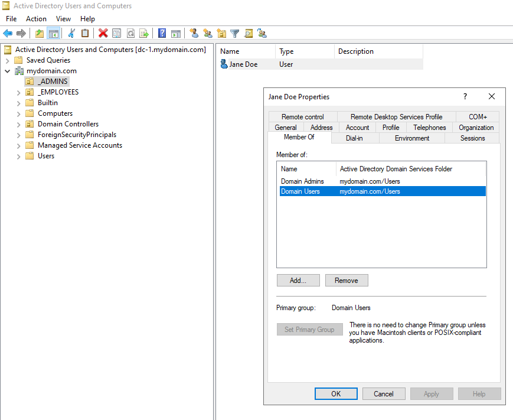Open the View menu
Image resolution: width=513 pixels, height=420 pixels.
click(x=63, y=19)
